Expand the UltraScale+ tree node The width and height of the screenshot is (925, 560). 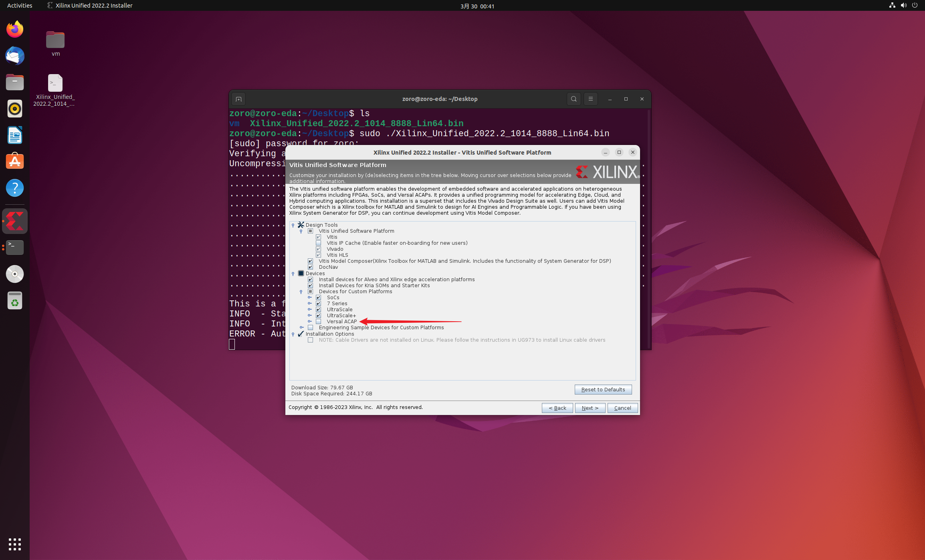[x=309, y=315]
